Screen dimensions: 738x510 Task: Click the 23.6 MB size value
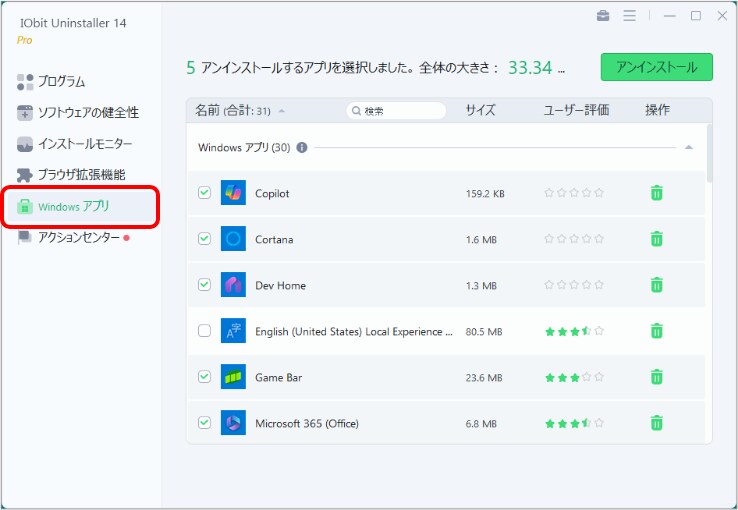(484, 378)
